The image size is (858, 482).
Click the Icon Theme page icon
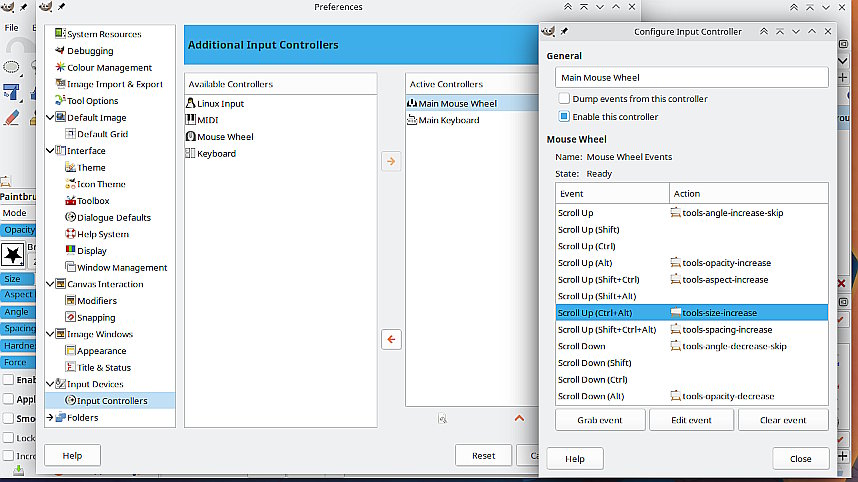point(70,184)
